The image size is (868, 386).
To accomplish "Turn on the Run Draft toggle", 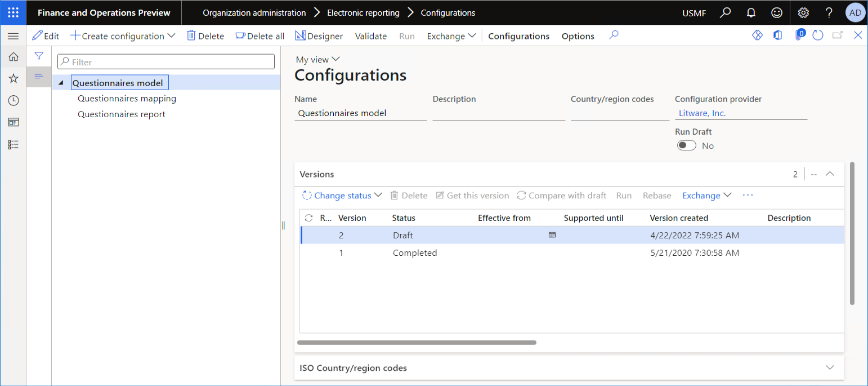I will coord(686,145).
